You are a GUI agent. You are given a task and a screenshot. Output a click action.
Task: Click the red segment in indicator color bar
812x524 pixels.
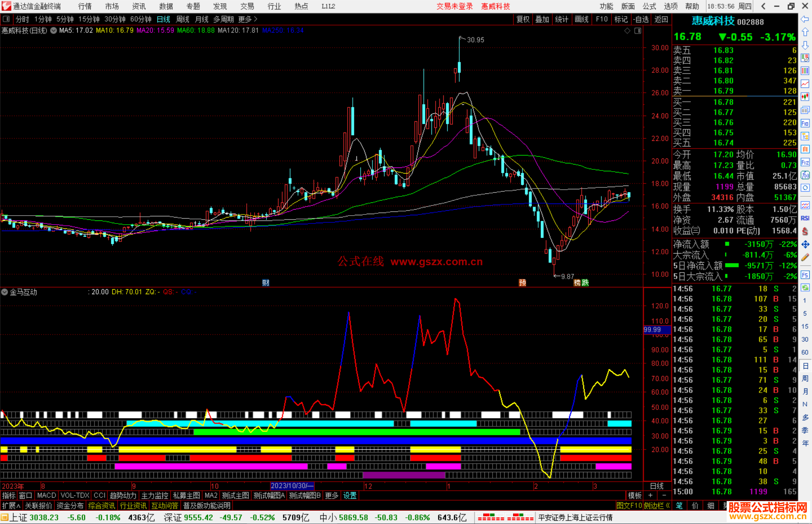click(241, 458)
